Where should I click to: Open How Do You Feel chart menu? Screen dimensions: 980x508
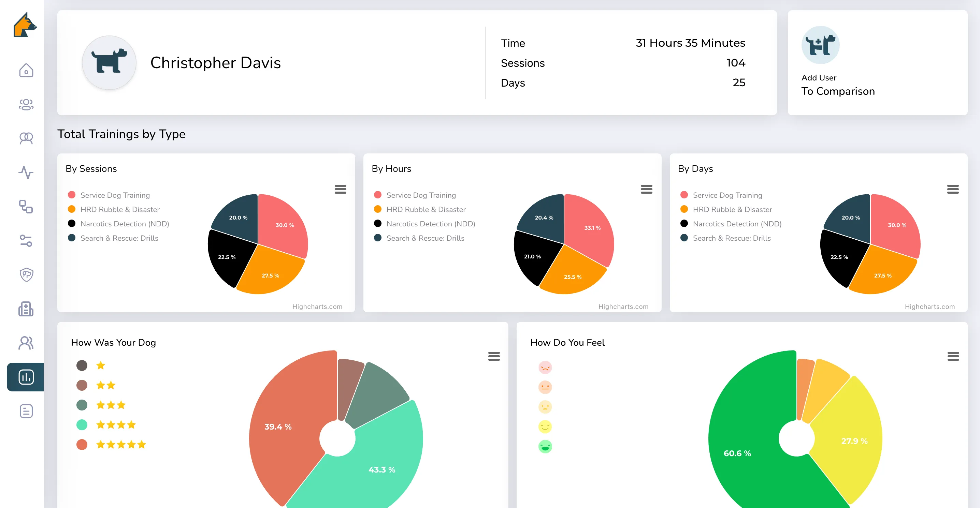coord(953,356)
